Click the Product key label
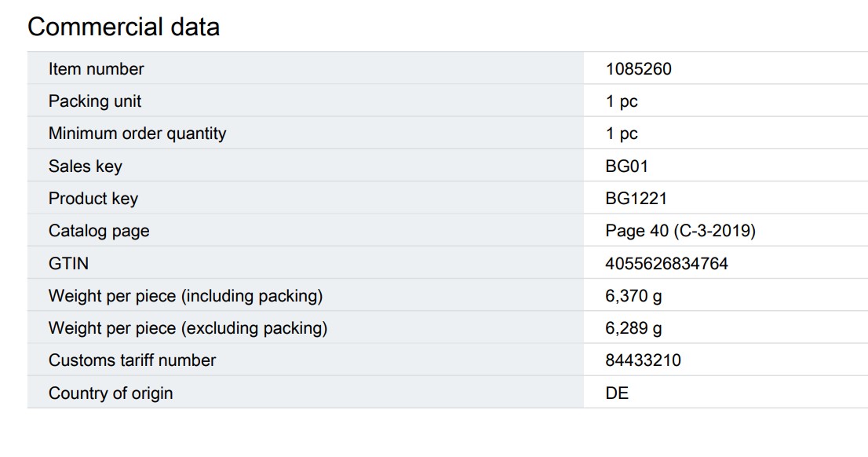Screen dimensions: 868x457 93,199
